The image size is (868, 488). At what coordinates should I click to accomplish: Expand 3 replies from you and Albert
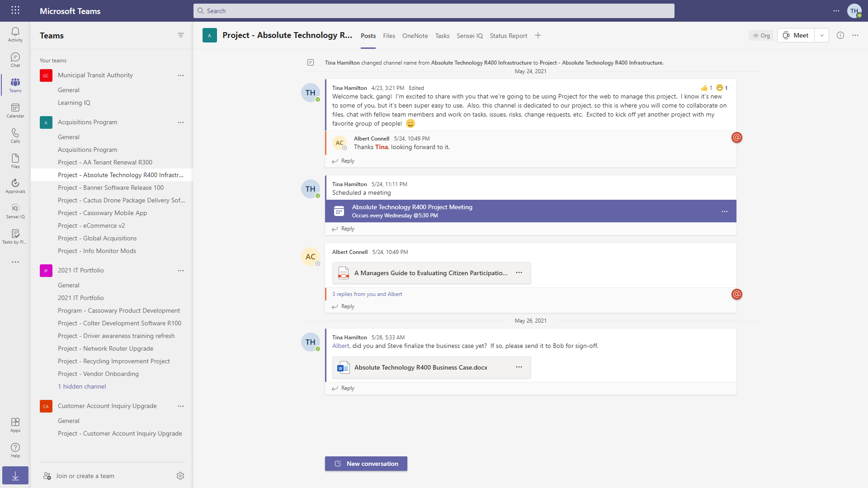click(x=367, y=294)
